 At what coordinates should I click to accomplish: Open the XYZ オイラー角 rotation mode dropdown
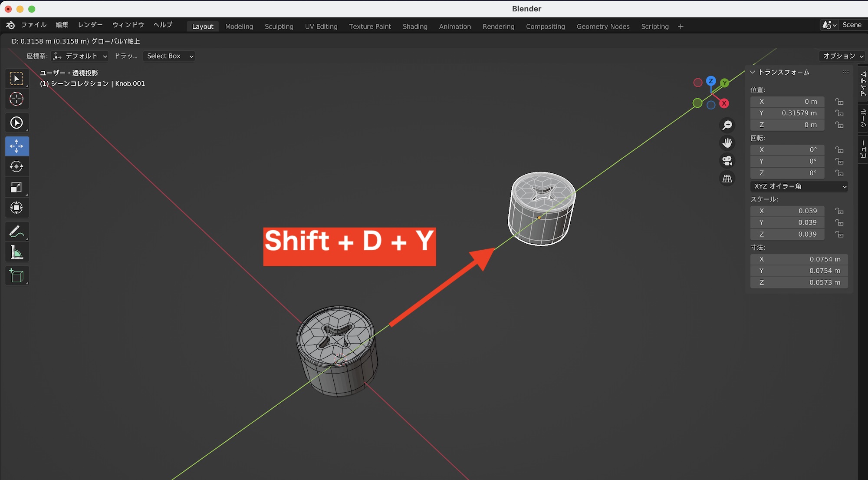click(799, 186)
